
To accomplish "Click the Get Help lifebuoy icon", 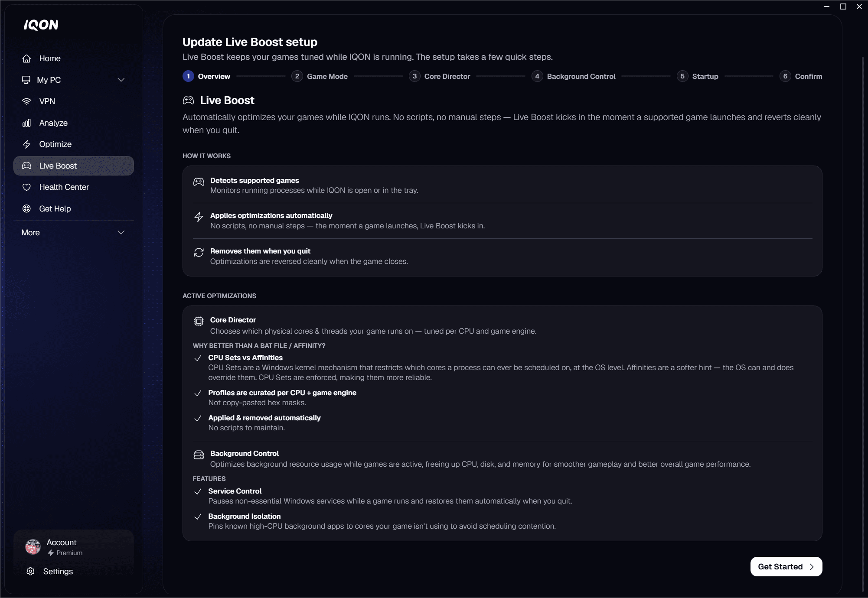I will (26, 209).
